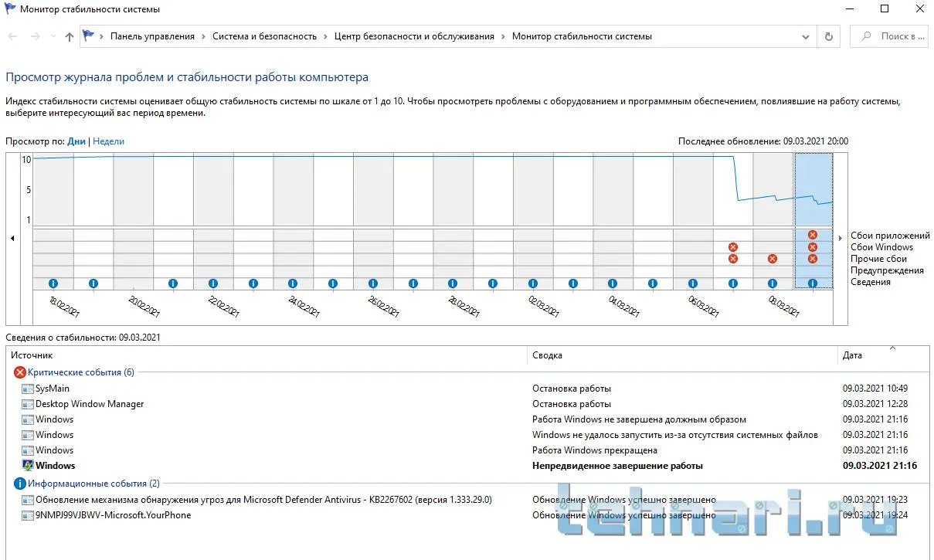The image size is (934, 560).
Task: Click the Windows failure error icon for 09.03.2021
Action: 812,247
